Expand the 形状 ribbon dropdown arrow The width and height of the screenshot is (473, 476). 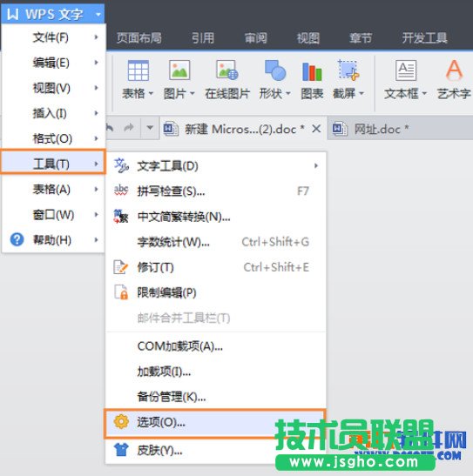click(x=288, y=93)
